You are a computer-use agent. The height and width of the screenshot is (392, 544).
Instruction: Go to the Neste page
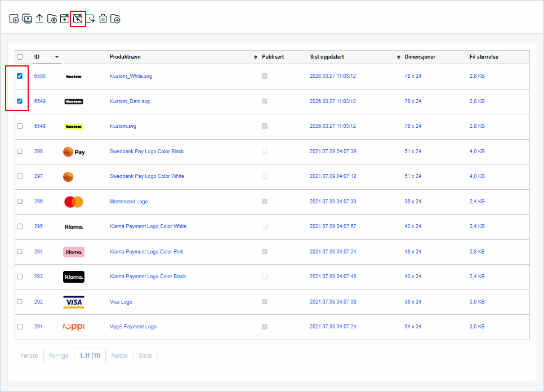(x=119, y=355)
